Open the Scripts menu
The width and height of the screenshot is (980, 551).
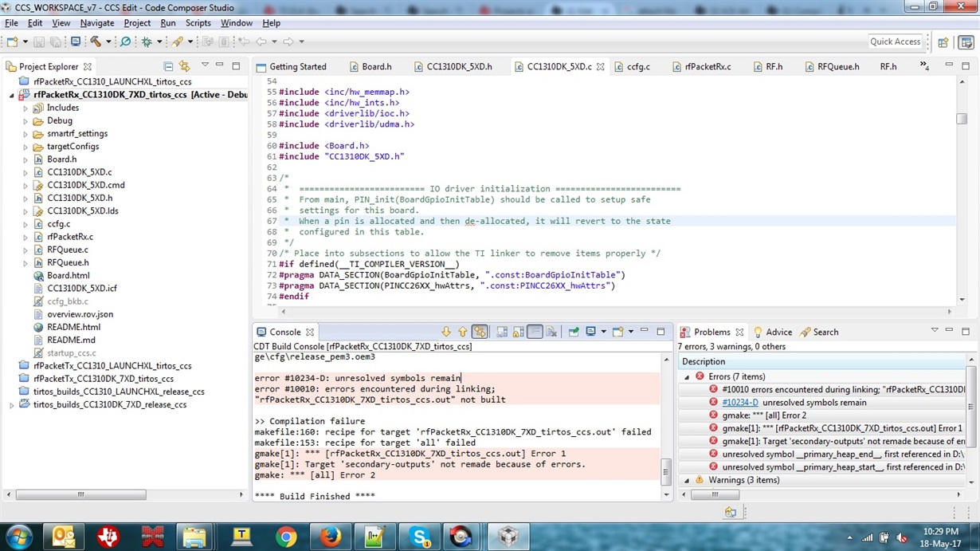(198, 23)
